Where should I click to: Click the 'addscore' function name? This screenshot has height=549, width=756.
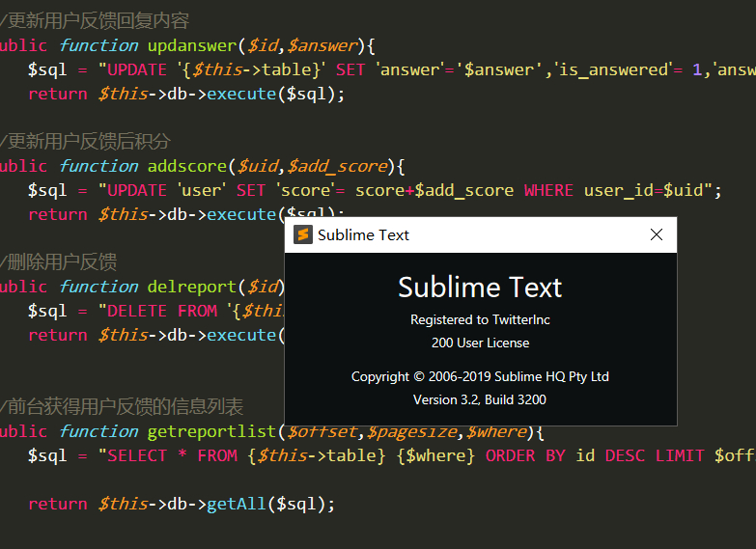187,166
